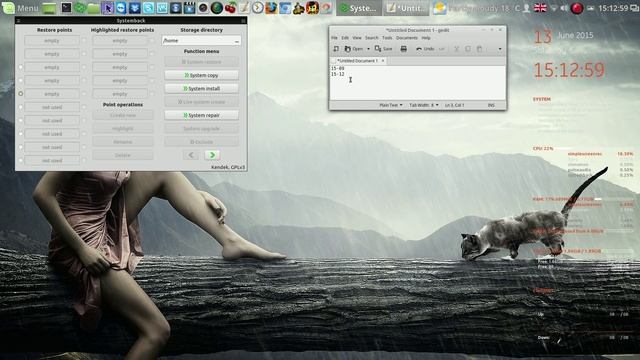This screenshot has height=360, width=640.
Task: Open the View menu in gedit
Action: click(357, 38)
